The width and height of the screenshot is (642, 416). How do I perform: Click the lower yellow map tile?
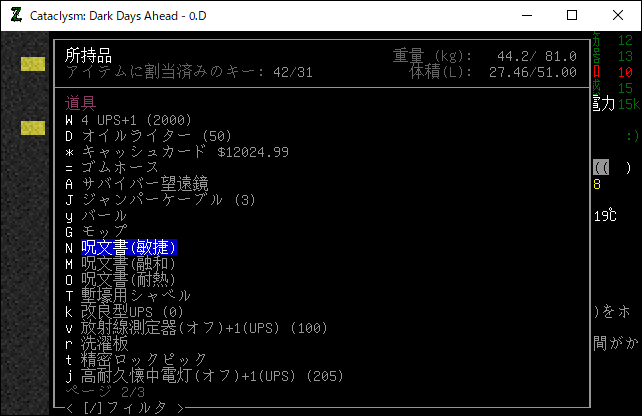[x=33, y=127]
